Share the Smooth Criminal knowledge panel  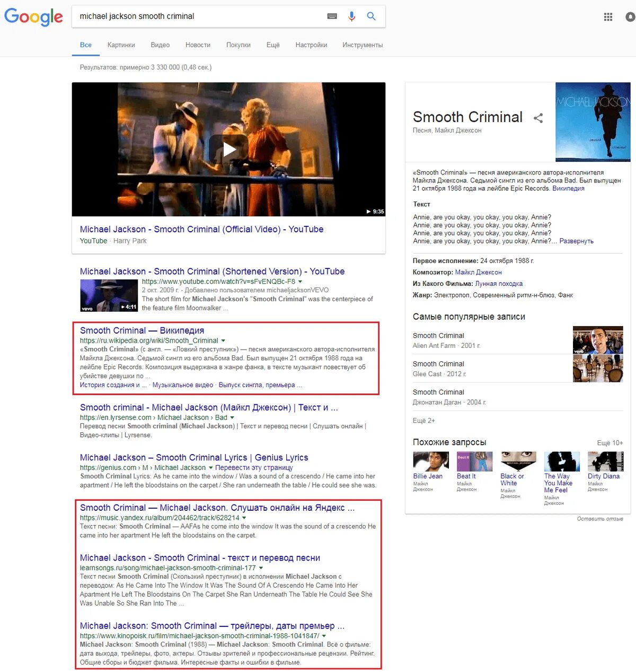tap(538, 118)
